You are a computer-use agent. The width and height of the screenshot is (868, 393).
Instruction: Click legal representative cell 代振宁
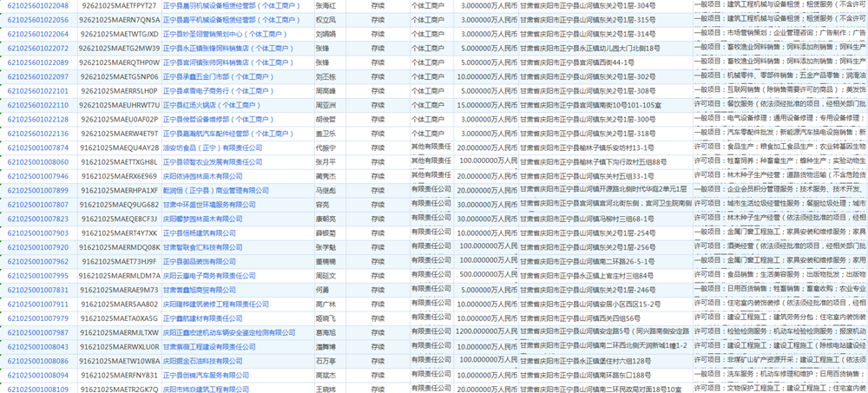pos(325,147)
